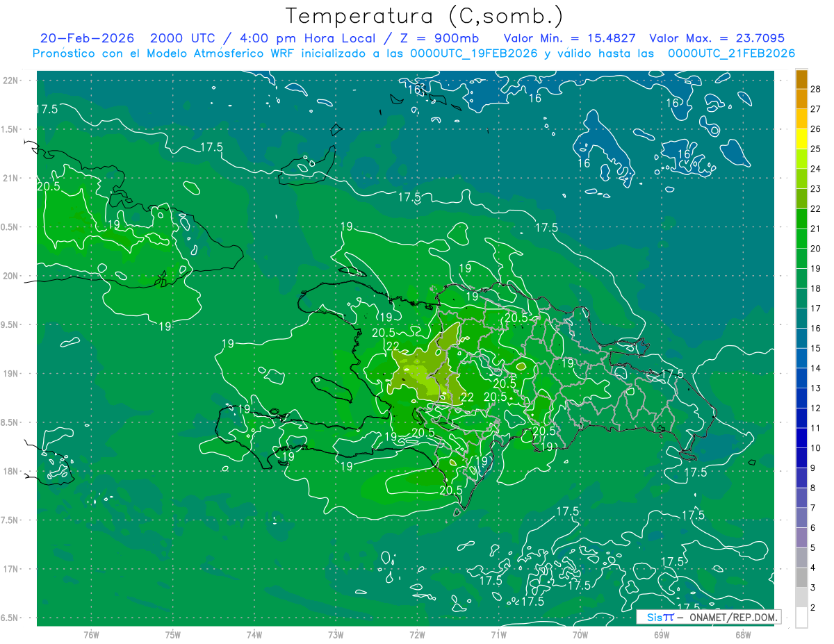Click the "76W" longitude axis label

point(91,635)
